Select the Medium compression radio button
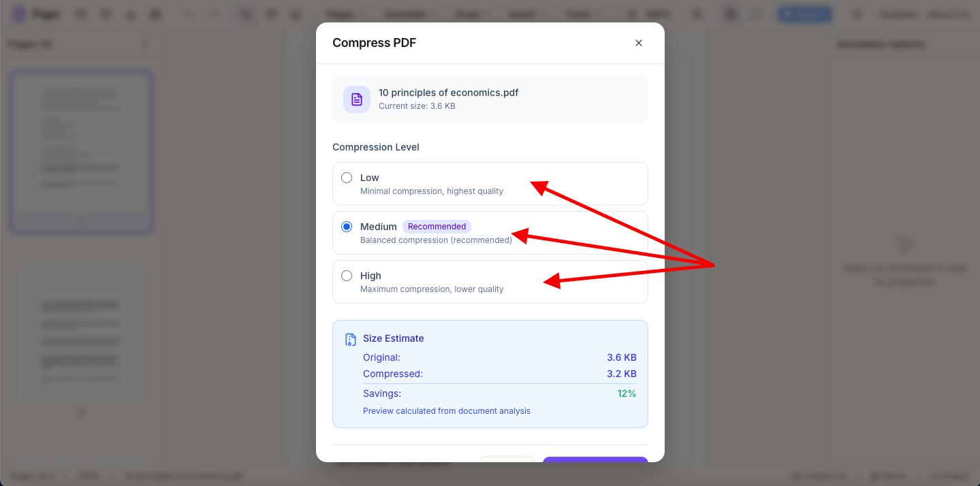Image resolution: width=980 pixels, height=486 pixels. tap(347, 227)
